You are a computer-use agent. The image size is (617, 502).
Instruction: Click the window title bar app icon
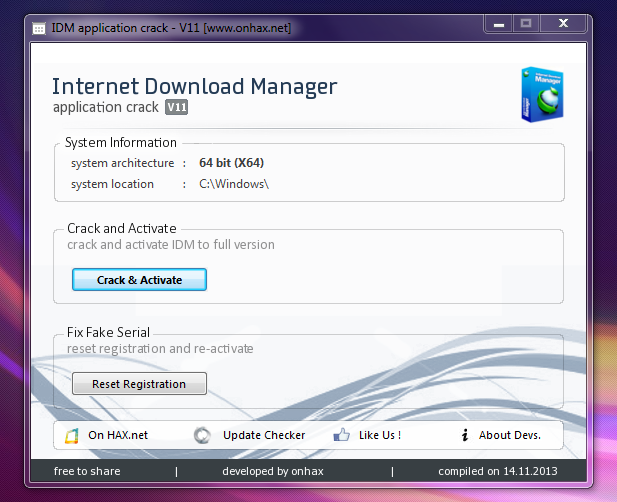39,28
